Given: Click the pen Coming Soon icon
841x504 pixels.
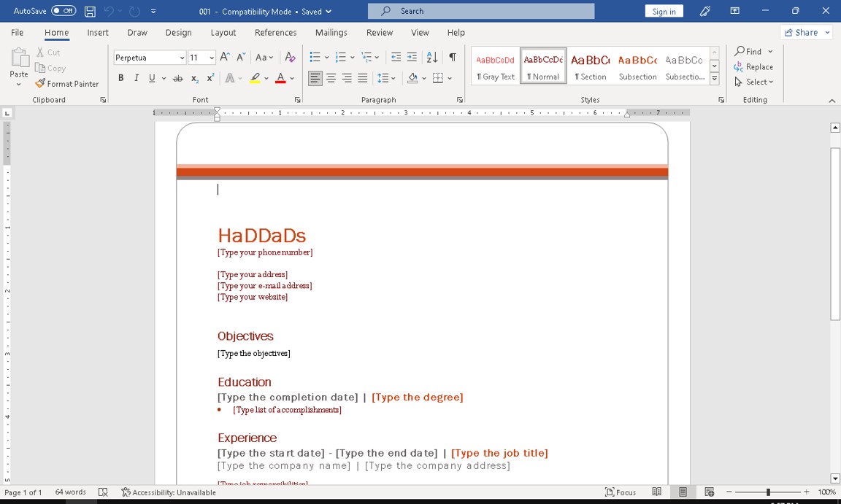Looking at the screenshot, I should click(705, 11).
